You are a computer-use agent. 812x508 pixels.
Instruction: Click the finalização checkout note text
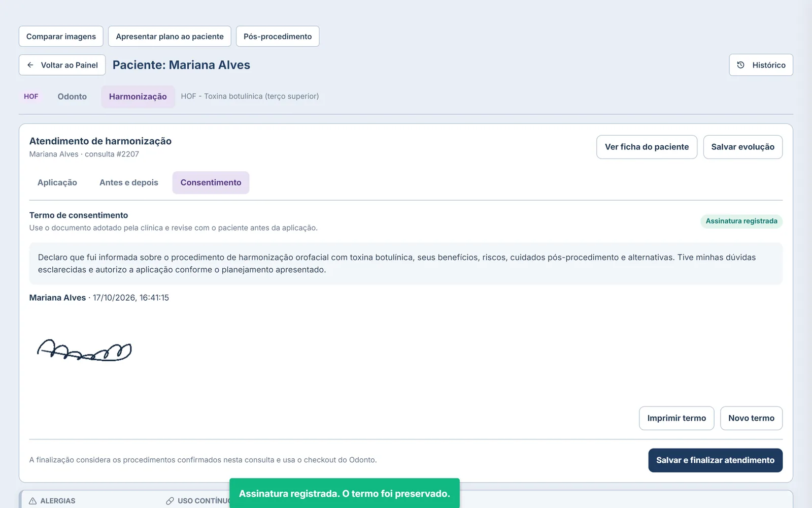click(203, 460)
